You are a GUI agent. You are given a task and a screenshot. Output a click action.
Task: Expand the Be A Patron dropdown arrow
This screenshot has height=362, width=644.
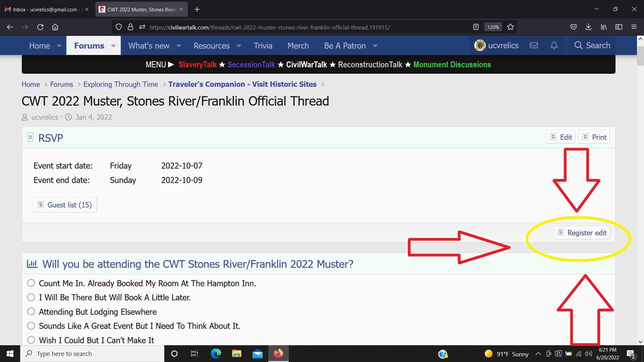[x=375, y=46]
